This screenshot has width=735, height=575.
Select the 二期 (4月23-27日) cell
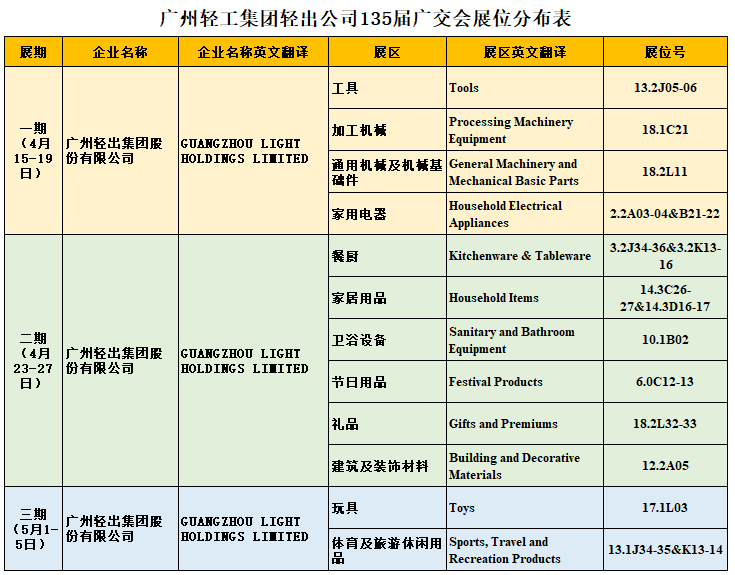tap(33, 361)
